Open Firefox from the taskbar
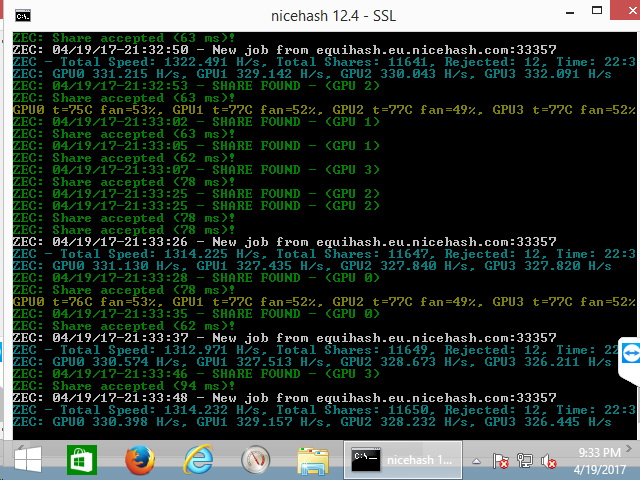This screenshot has width=640, height=480. coord(140,460)
